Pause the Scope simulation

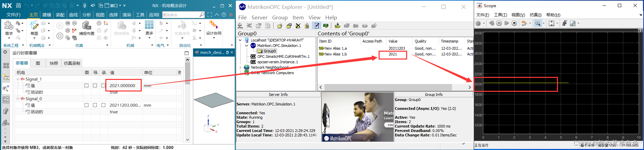pos(499,23)
